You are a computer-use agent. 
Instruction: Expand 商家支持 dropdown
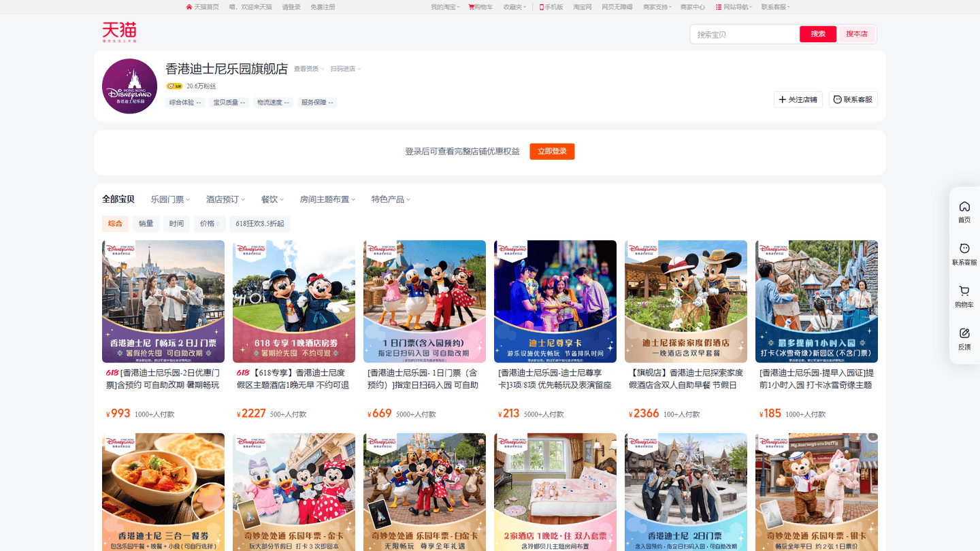pyautogui.click(x=657, y=7)
